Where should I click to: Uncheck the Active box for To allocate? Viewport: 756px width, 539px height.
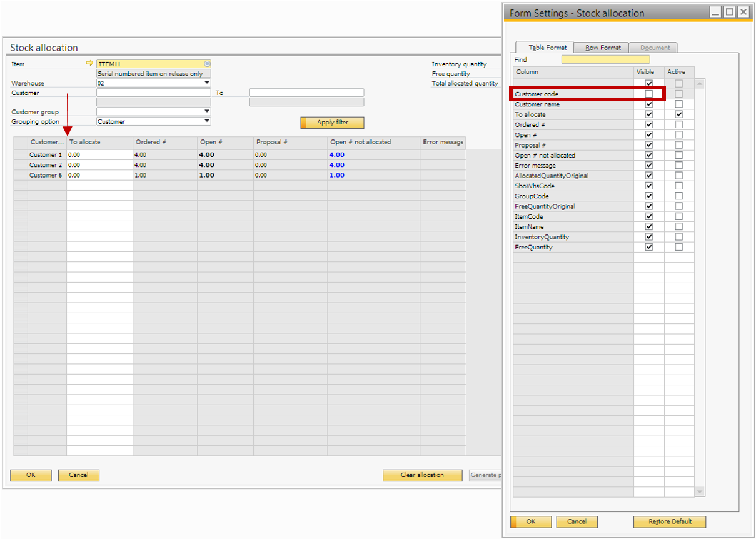tap(678, 114)
